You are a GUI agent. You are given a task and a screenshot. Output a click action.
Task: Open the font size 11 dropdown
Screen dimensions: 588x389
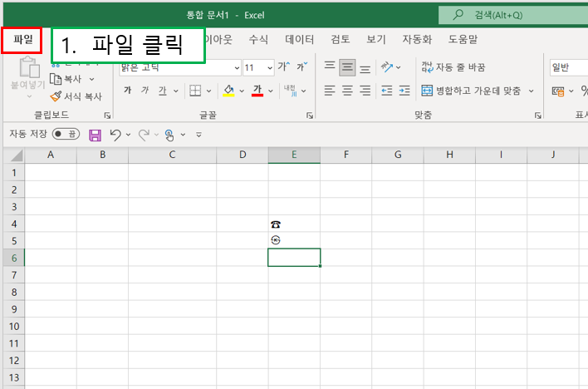[270, 68]
